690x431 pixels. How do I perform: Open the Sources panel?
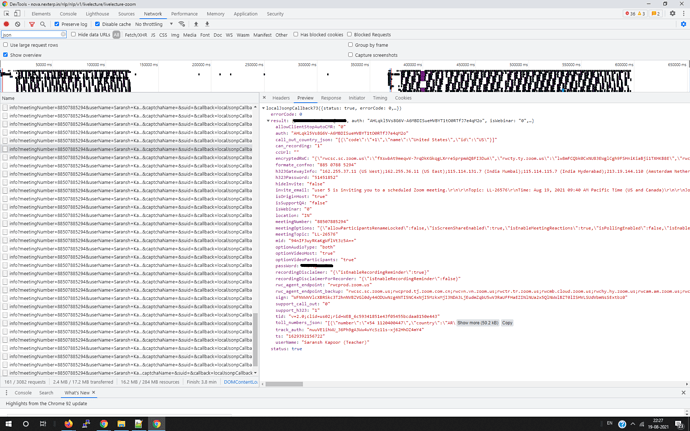(x=126, y=14)
